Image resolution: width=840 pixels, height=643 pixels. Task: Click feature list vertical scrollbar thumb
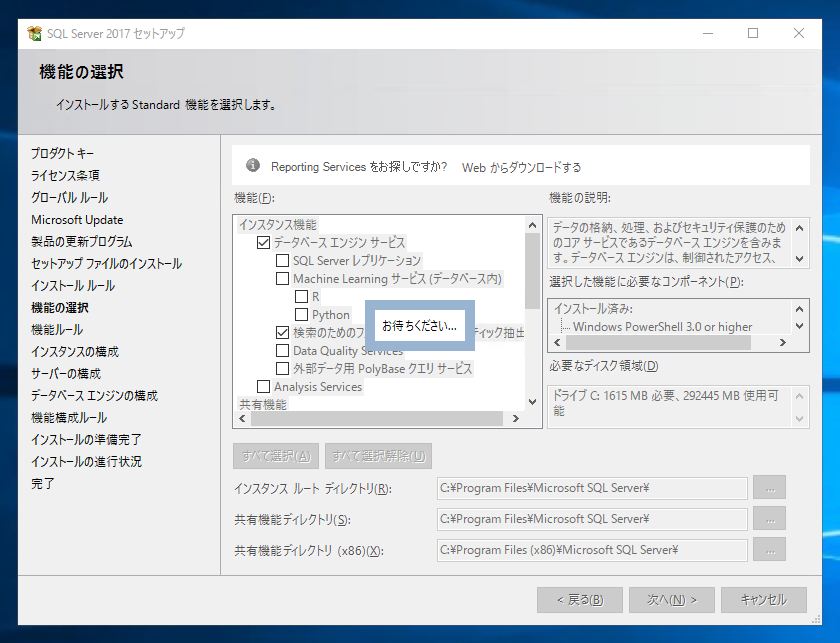point(532,271)
